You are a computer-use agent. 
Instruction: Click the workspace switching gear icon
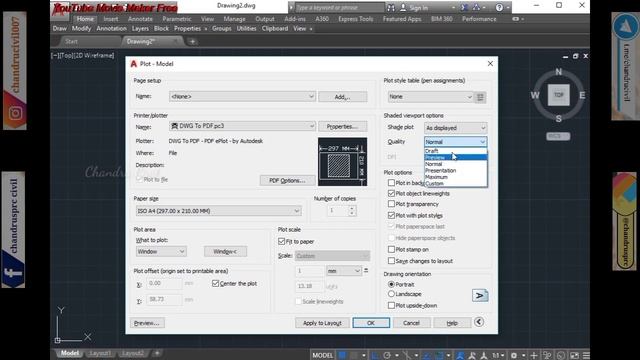click(514, 355)
